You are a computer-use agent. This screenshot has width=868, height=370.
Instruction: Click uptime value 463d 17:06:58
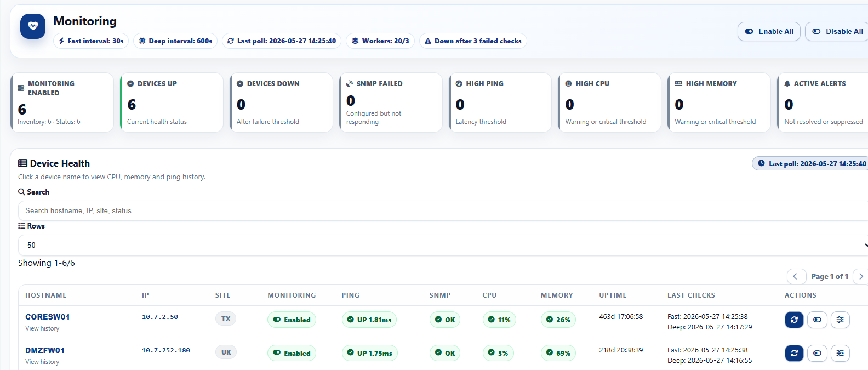621,317
